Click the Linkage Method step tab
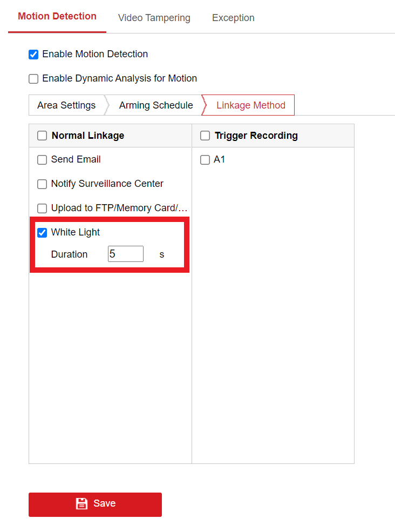 pos(250,105)
